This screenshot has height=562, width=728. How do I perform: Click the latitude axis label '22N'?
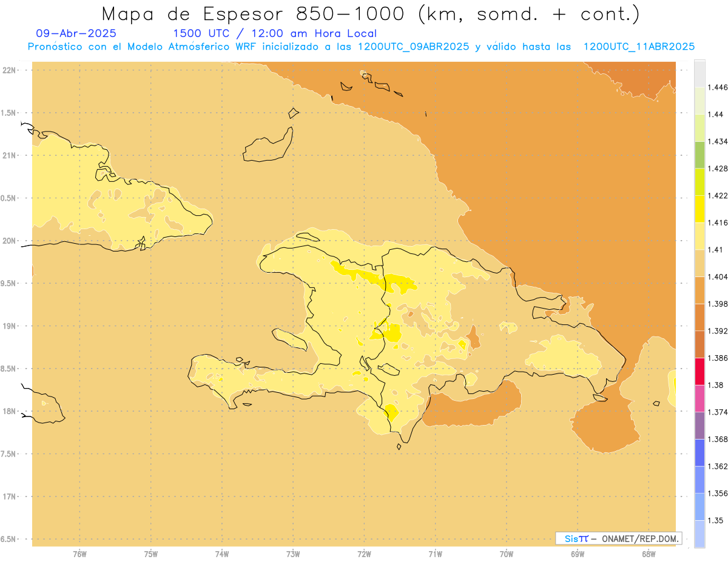pyautogui.click(x=10, y=70)
